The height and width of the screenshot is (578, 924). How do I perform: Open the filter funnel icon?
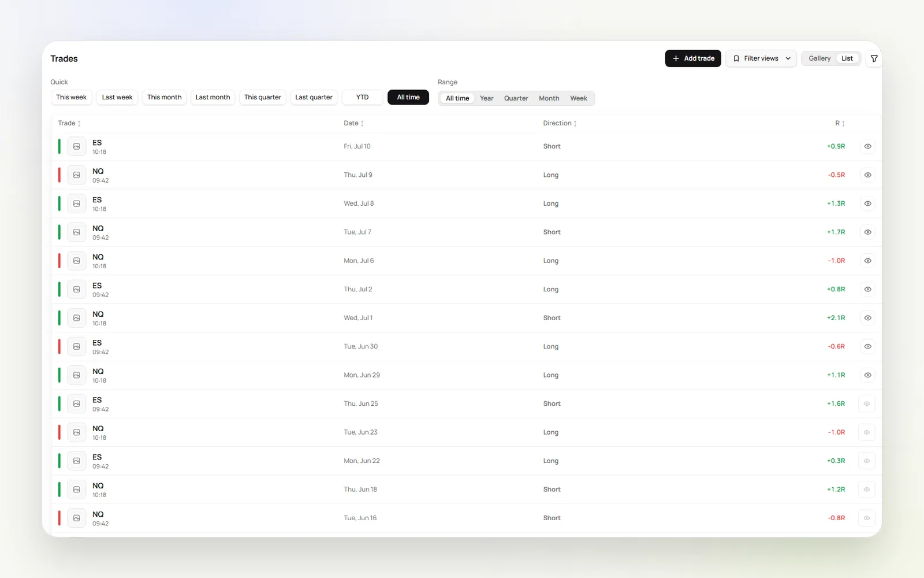[x=874, y=58]
